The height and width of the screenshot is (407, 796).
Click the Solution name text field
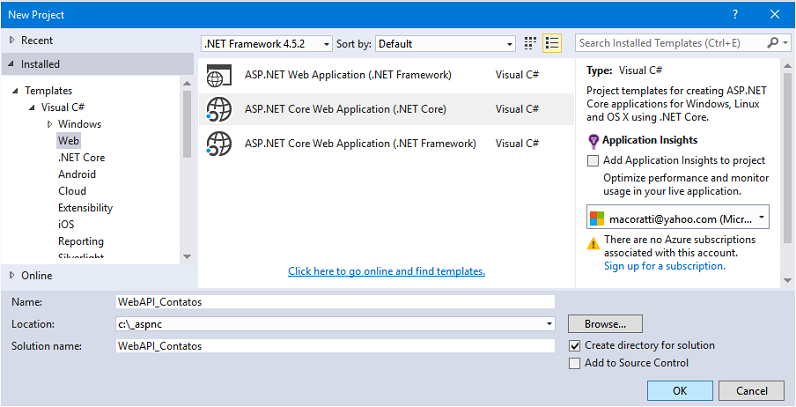pos(335,346)
